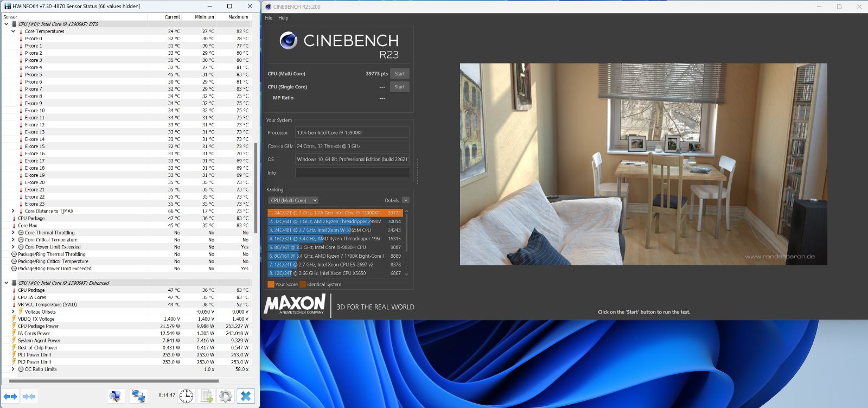Image resolution: width=868 pixels, height=408 pixels.
Task: Click the collapse-layout arrows icon in HWiNFO
Action: point(29,397)
